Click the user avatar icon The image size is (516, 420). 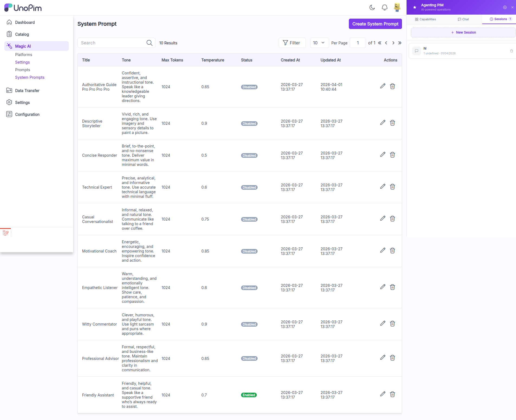click(x=397, y=8)
